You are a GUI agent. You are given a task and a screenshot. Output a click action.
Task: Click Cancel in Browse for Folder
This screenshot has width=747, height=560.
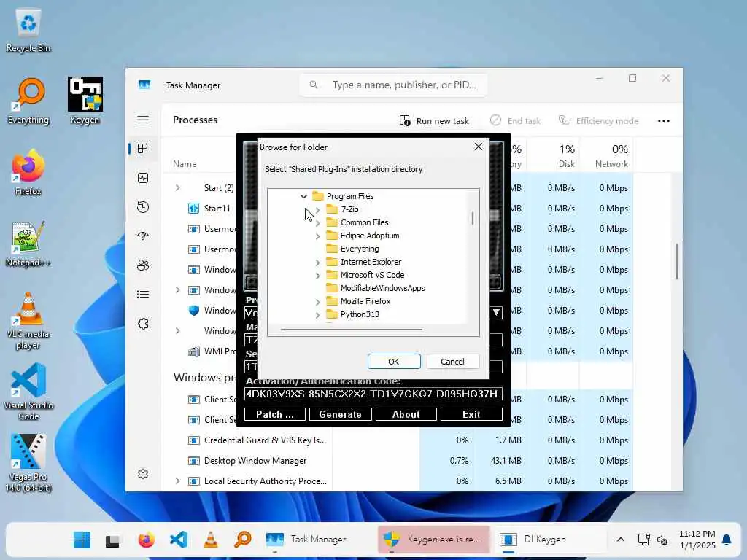[452, 362]
